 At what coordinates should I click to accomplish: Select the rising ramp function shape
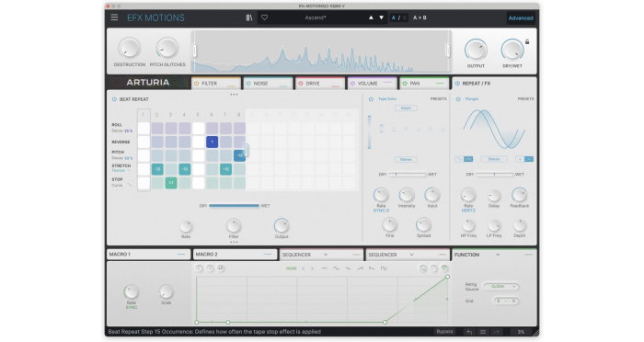(360, 268)
